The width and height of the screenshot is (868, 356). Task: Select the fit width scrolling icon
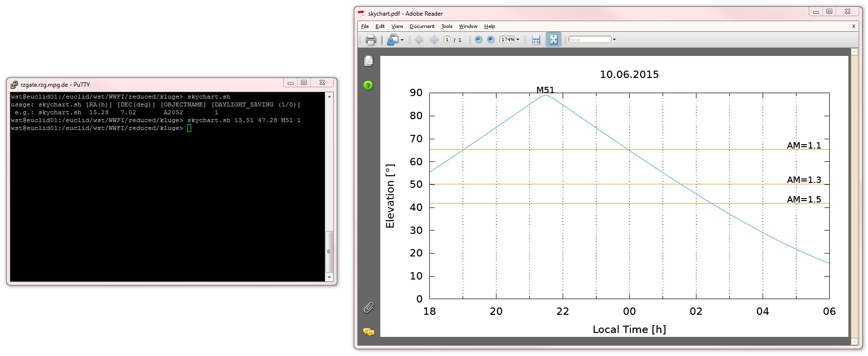[536, 40]
